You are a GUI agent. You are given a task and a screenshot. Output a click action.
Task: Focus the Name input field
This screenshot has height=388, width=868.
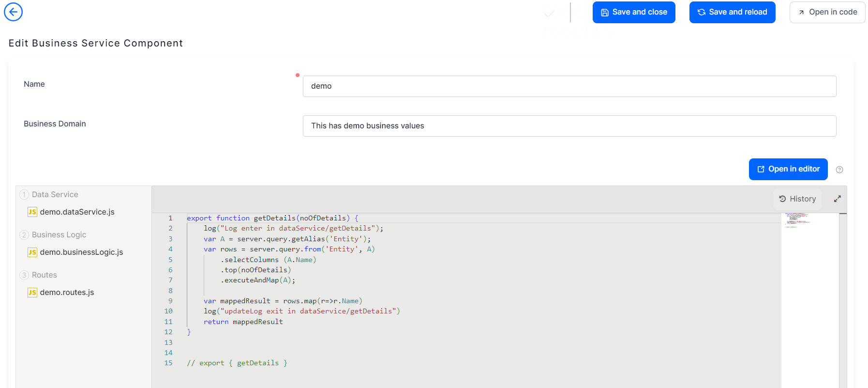pos(569,86)
